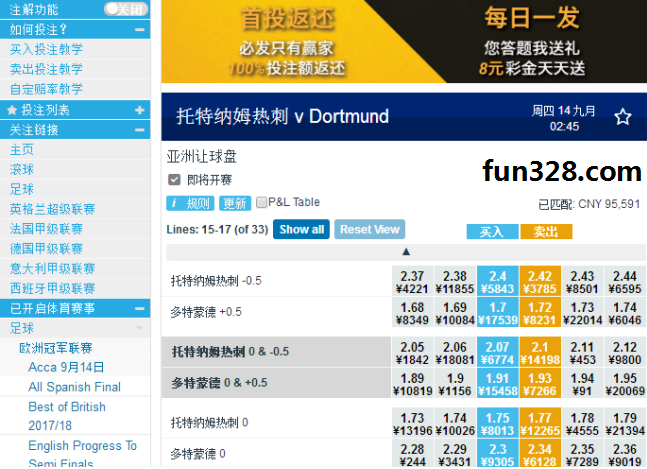Back 托特纳姆热刺 -0.5 at 2.4
Viewport: 647px width, 469px height.
(497, 282)
